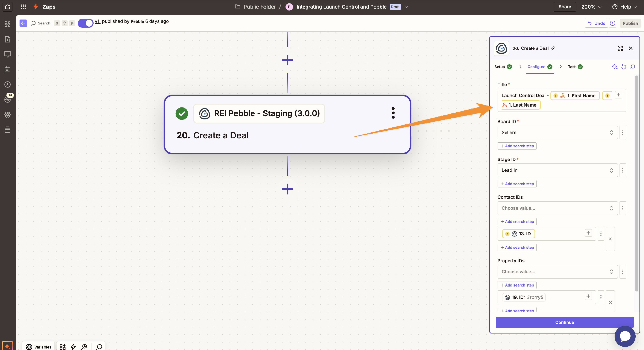Toggle the Zap on/off switch
The image size is (644, 350).
[85, 23]
